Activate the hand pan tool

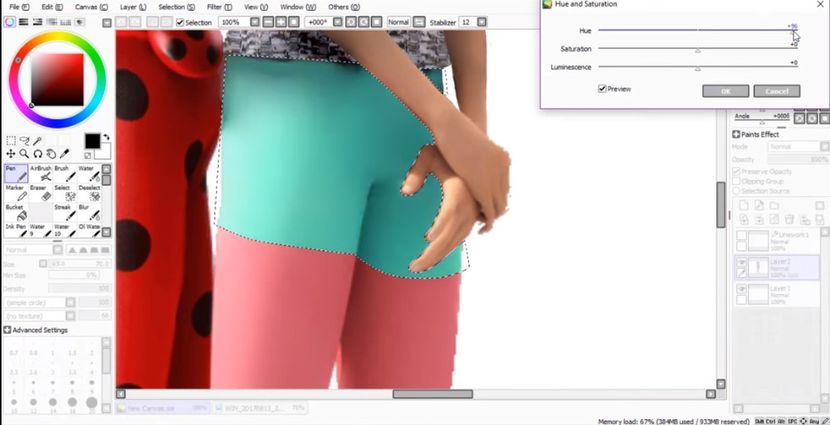[51, 154]
